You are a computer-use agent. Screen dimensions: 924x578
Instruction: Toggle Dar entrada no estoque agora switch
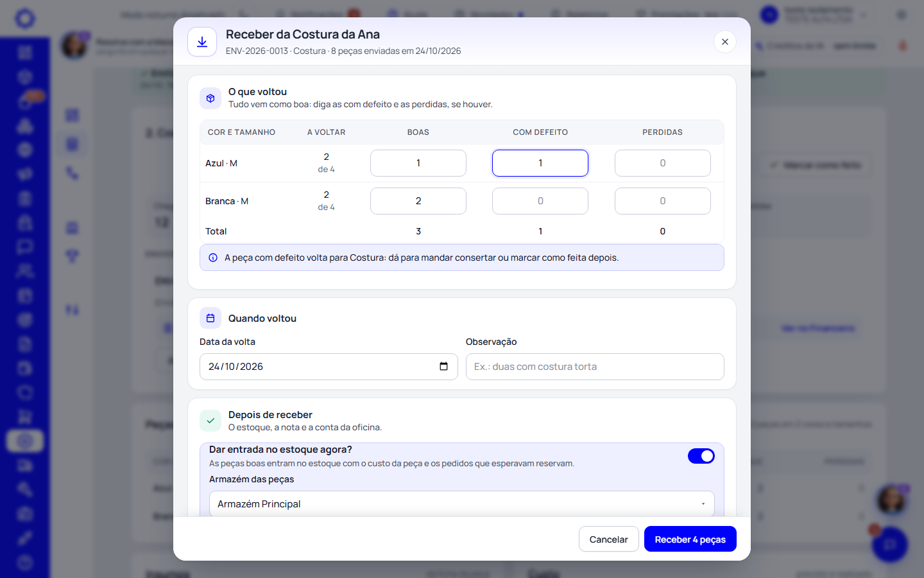(701, 456)
